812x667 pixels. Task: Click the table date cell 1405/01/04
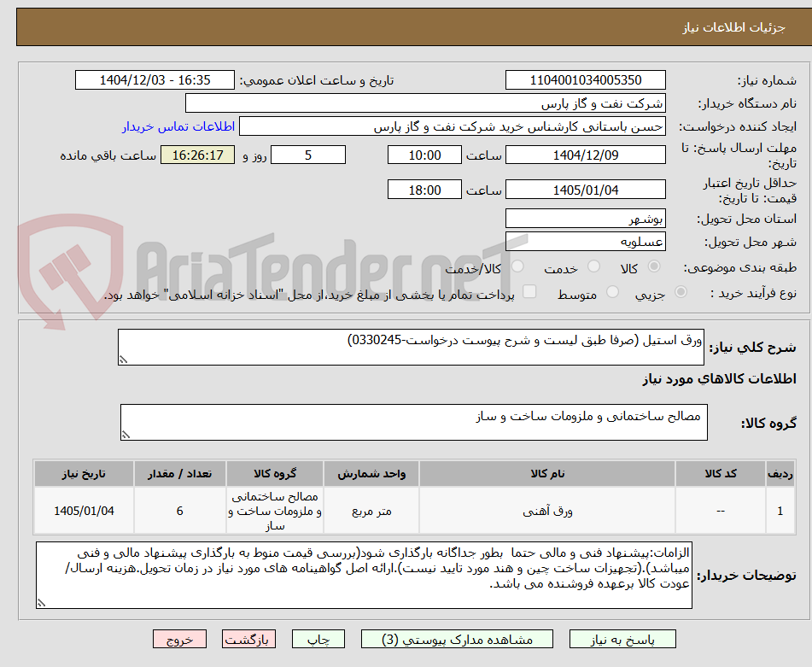[84, 511]
